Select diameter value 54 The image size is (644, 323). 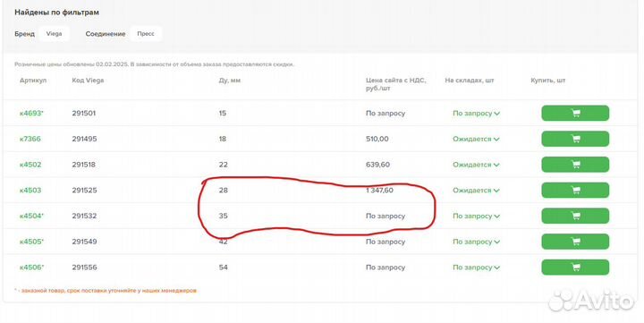tap(223, 268)
